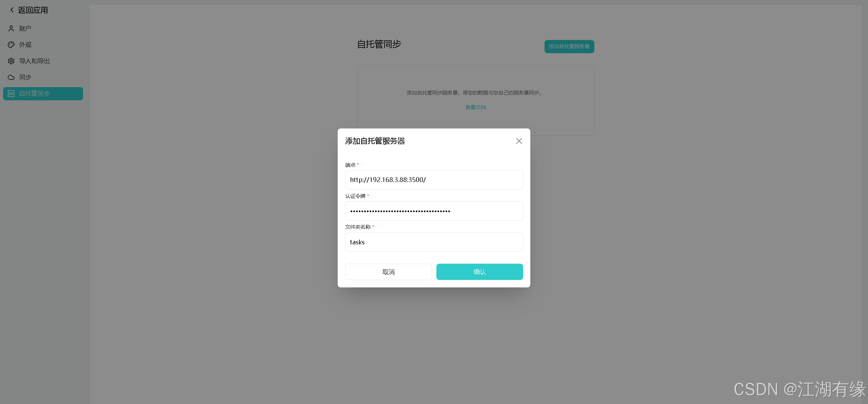Open the 账户 settings page
The image size is (868, 404).
pyautogui.click(x=24, y=28)
